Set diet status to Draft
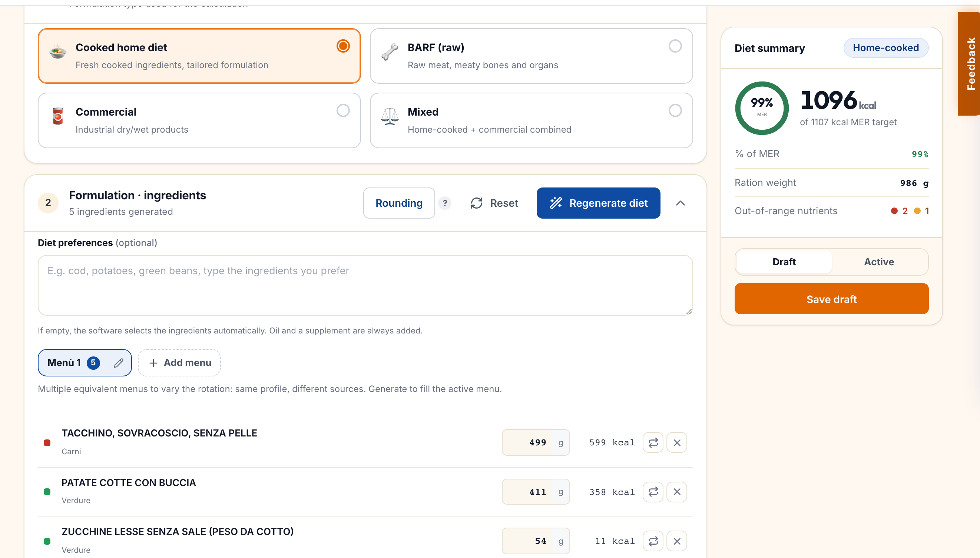 coord(784,262)
